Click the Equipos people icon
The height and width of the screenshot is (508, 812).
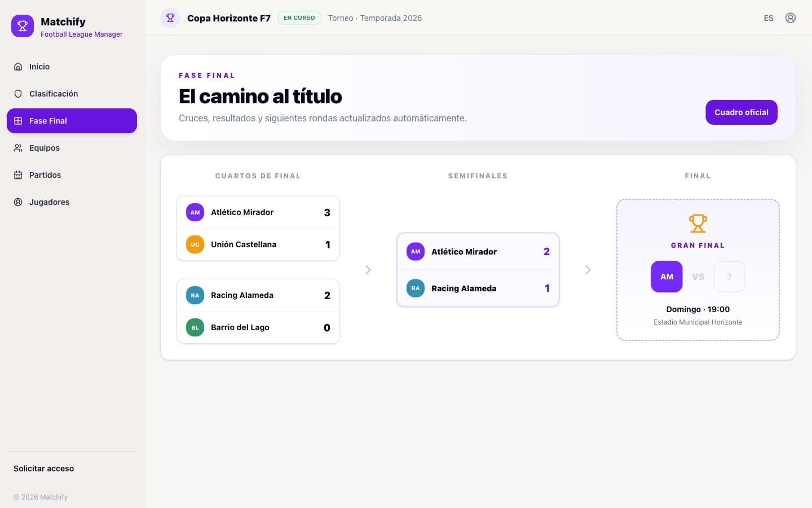pos(18,148)
